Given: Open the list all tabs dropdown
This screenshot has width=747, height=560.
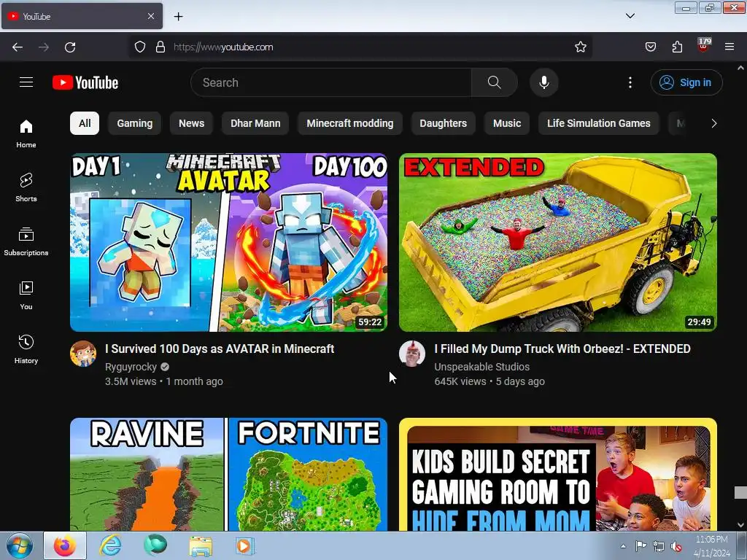Looking at the screenshot, I should tap(630, 16).
